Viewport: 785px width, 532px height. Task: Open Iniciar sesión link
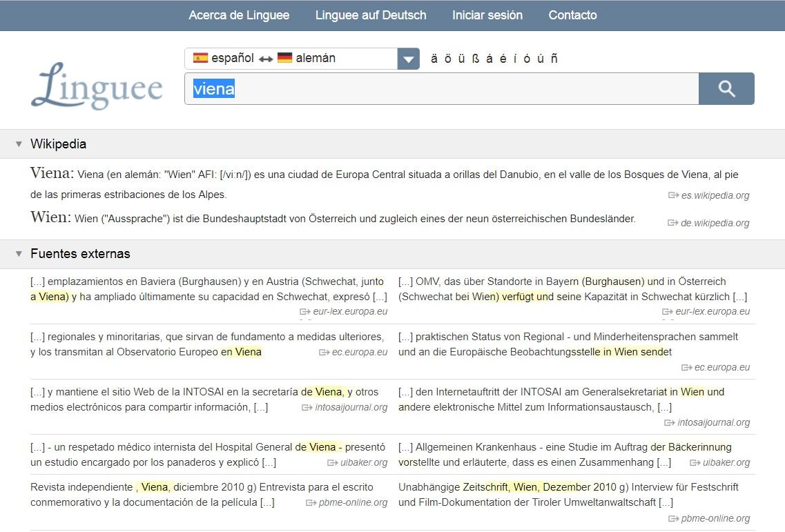tap(487, 15)
